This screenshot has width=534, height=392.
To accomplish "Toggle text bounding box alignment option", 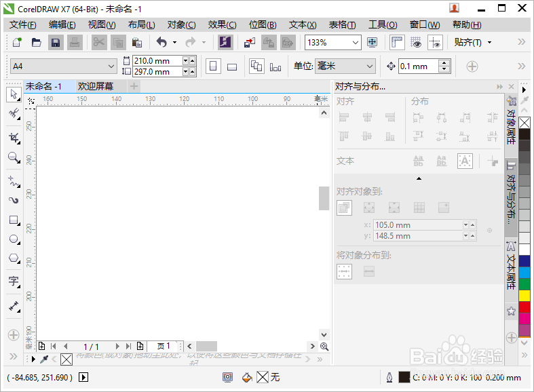I will pos(465,161).
